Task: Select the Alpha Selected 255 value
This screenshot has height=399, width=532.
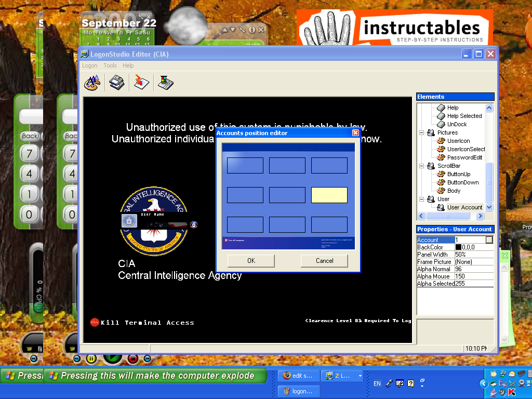Action: [x=474, y=284]
